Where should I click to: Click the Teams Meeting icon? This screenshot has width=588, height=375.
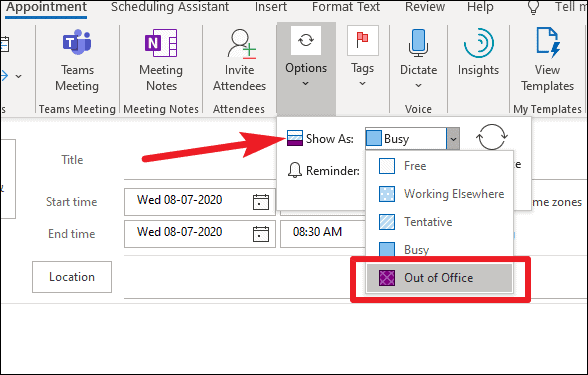click(77, 42)
